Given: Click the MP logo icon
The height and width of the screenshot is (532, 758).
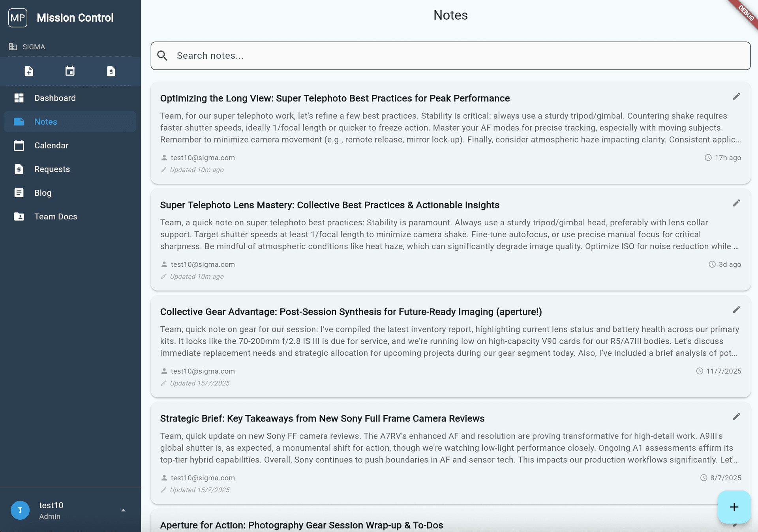Looking at the screenshot, I should (18, 18).
